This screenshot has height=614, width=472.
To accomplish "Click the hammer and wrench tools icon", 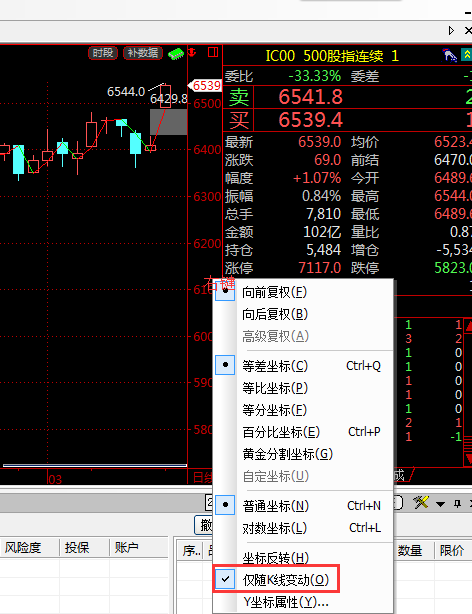I will pos(421,502).
